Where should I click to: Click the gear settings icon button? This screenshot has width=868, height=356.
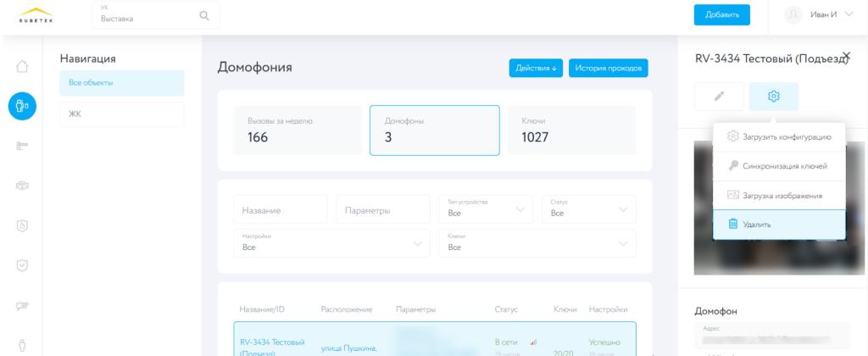[x=773, y=97]
